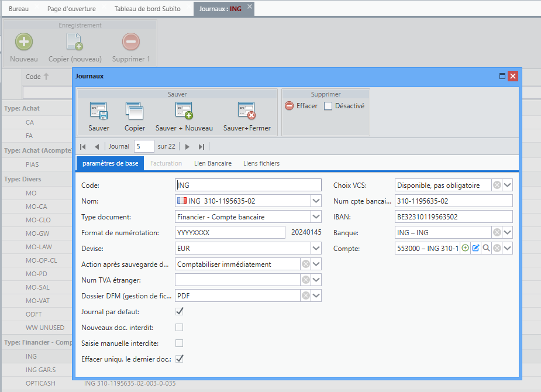Enable Saisie manuelle interdite checkbox
Image resolution: width=541 pixels, height=392 pixels.
[x=180, y=343]
